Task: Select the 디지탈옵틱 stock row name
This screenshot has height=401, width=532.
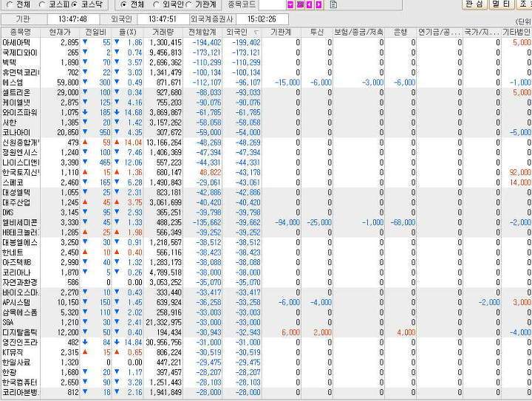Action: tap(19, 332)
